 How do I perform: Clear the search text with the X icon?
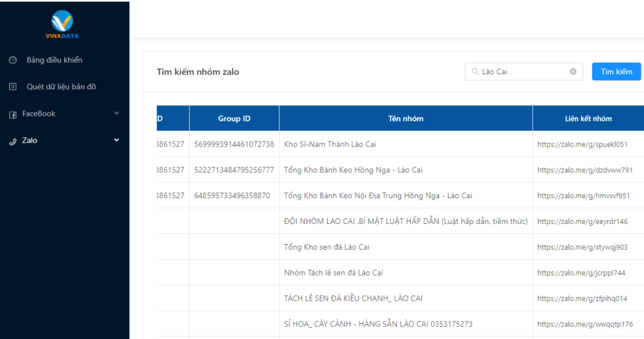(x=573, y=72)
